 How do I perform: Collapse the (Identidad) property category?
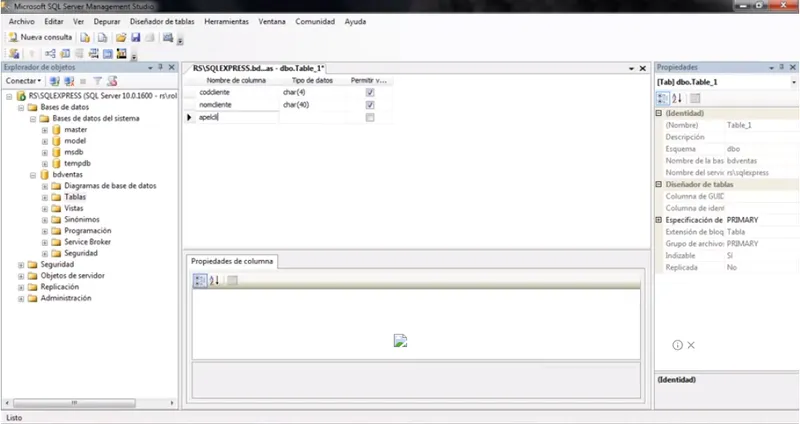coord(659,113)
